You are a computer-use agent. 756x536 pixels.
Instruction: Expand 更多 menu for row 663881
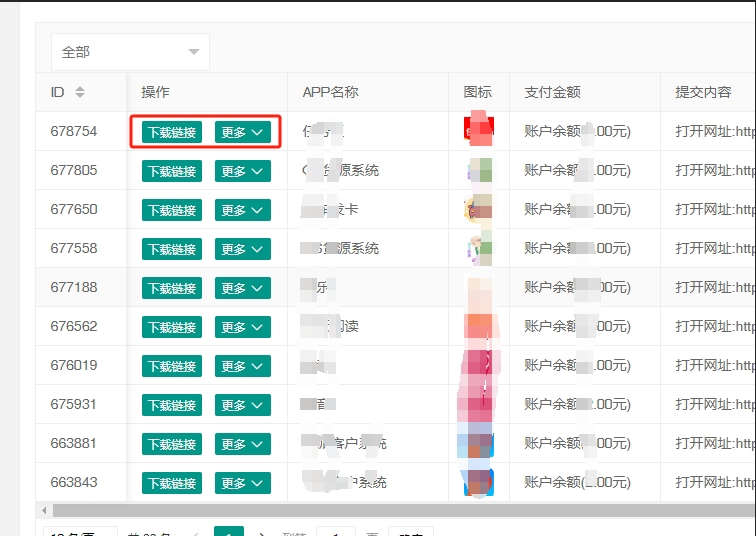(242, 444)
